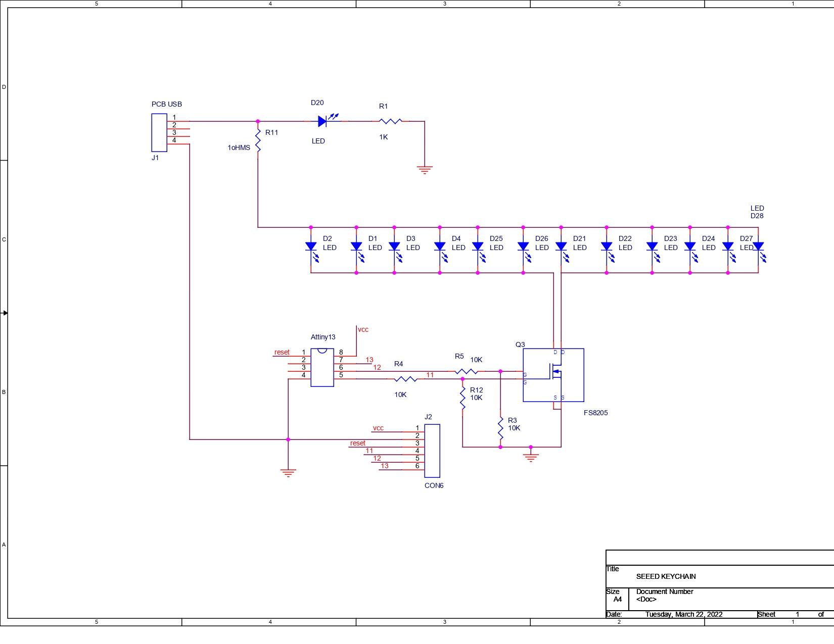
Task: Click the Attiny13 IC package body
Action: click(322, 367)
